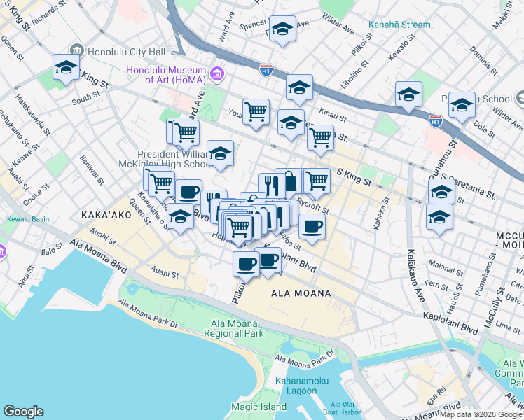Click the school marker near Spencer St
524x420 pixels.
pos(282,29)
